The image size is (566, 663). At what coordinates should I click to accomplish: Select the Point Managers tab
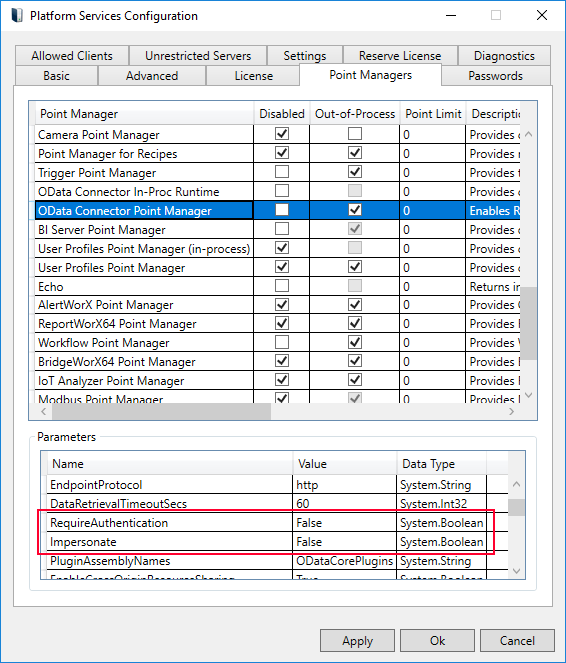370,75
